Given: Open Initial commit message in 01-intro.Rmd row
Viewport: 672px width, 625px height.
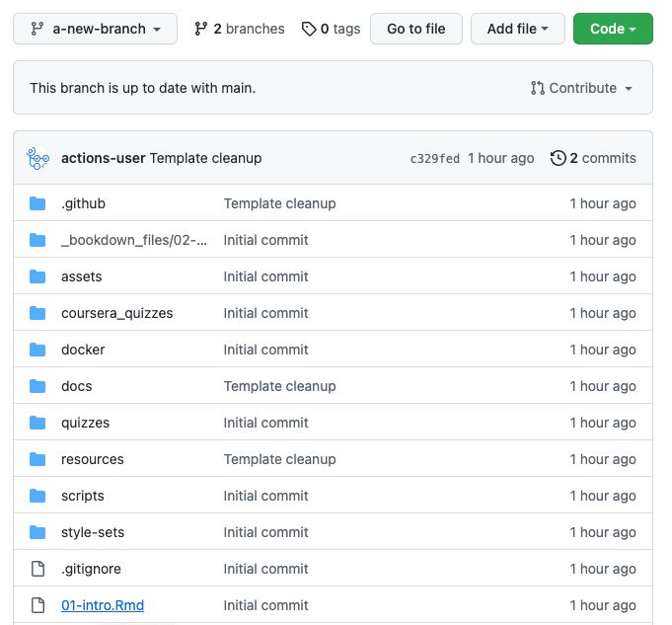Looking at the screenshot, I should pos(265,605).
